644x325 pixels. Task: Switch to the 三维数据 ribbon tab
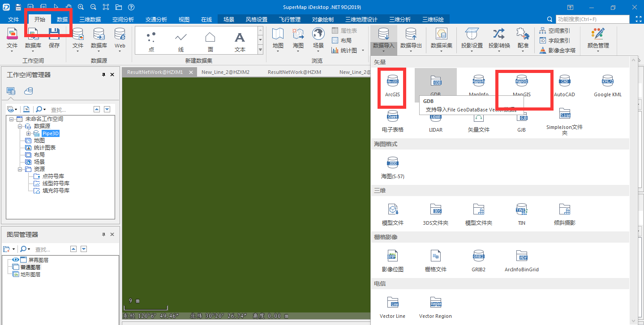coord(90,19)
